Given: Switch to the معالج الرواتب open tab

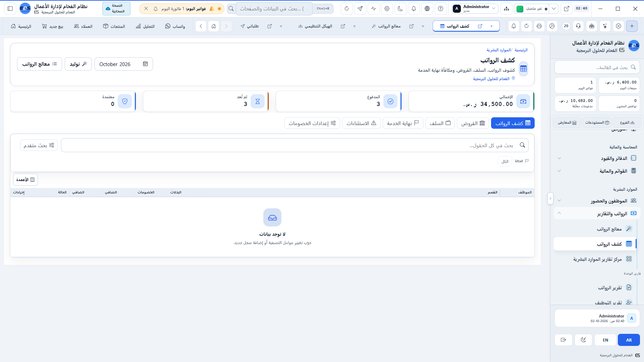Looking at the screenshot, I should point(386,26).
